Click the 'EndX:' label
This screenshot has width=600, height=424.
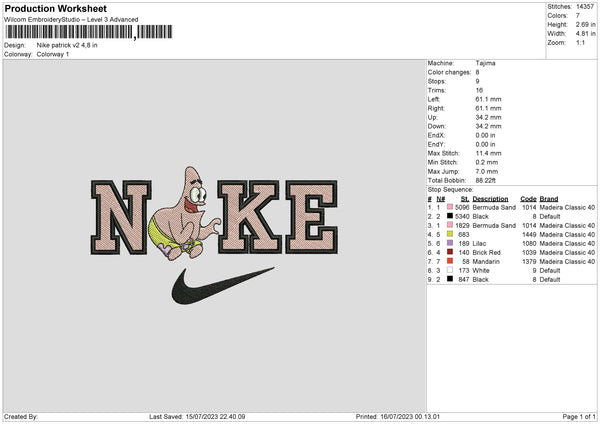(437, 135)
